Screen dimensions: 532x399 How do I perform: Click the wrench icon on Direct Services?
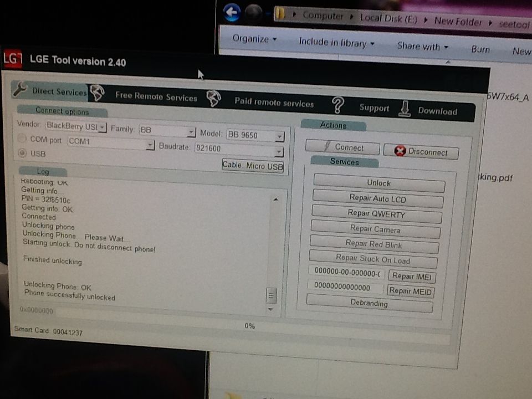(x=20, y=89)
